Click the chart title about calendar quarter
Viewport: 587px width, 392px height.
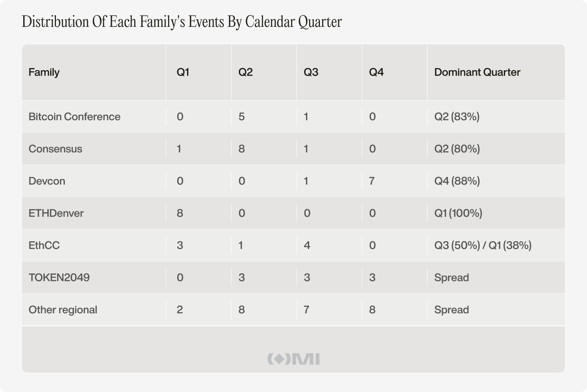point(182,22)
